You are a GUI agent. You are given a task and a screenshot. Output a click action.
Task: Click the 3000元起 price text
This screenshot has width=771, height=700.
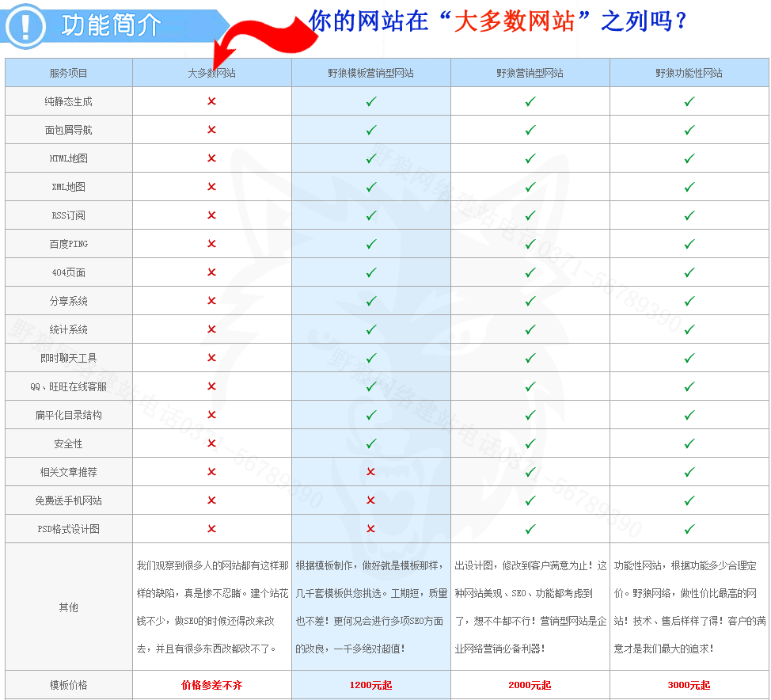click(x=689, y=685)
